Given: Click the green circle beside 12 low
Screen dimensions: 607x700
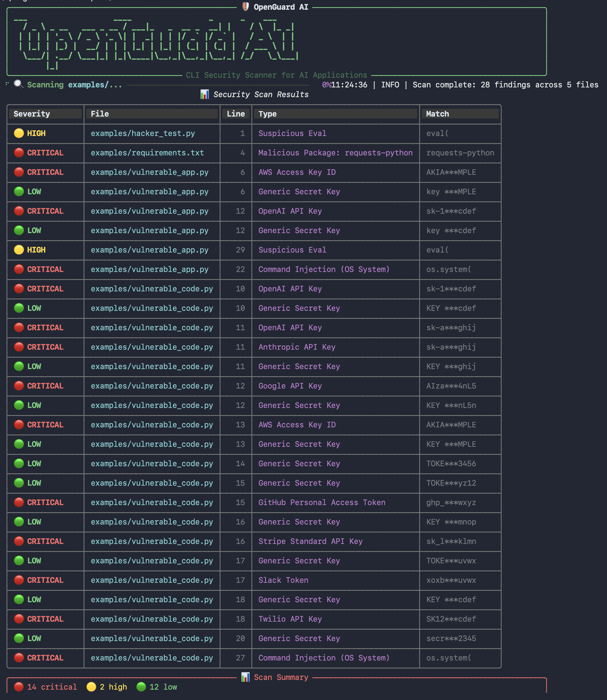Looking at the screenshot, I should coord(141,687).
